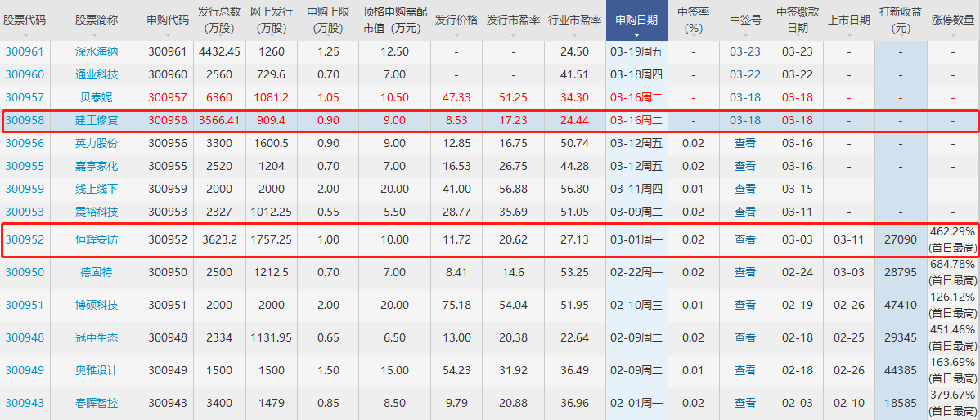The height and width of the screenshot is (420, 980).
Task: Open stock code link 300948
Action: pos(25,337)
